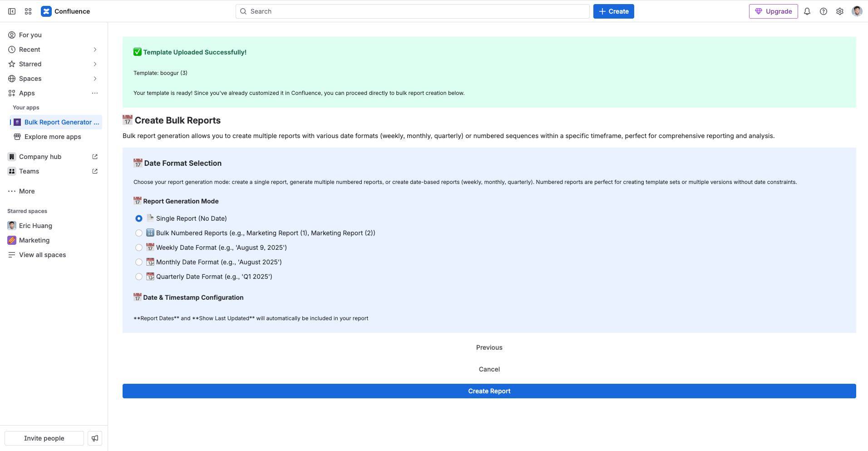Click the View all spaces list icon
This screenshot has width=868, height=451.
(12, 255)
